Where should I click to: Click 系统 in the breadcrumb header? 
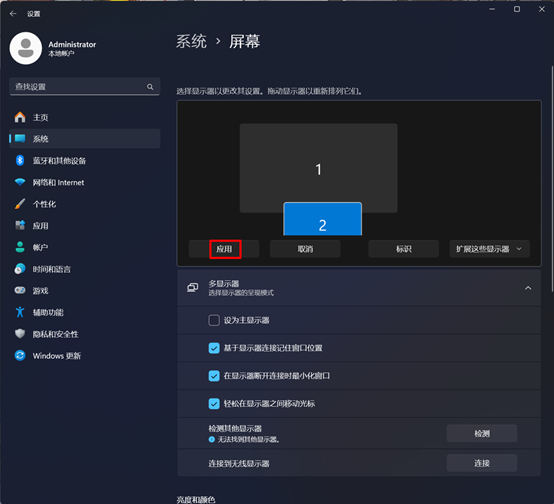pos(191,41)
